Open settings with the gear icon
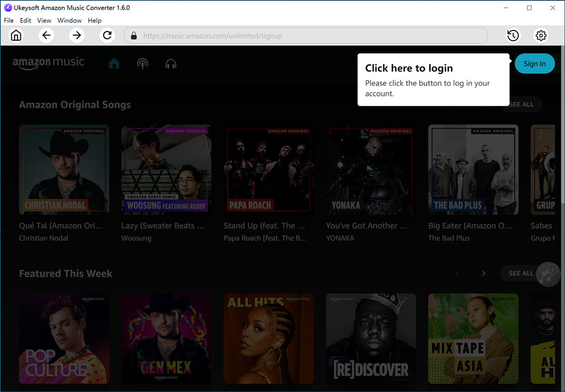565x392 pixels. pos(541,35)
